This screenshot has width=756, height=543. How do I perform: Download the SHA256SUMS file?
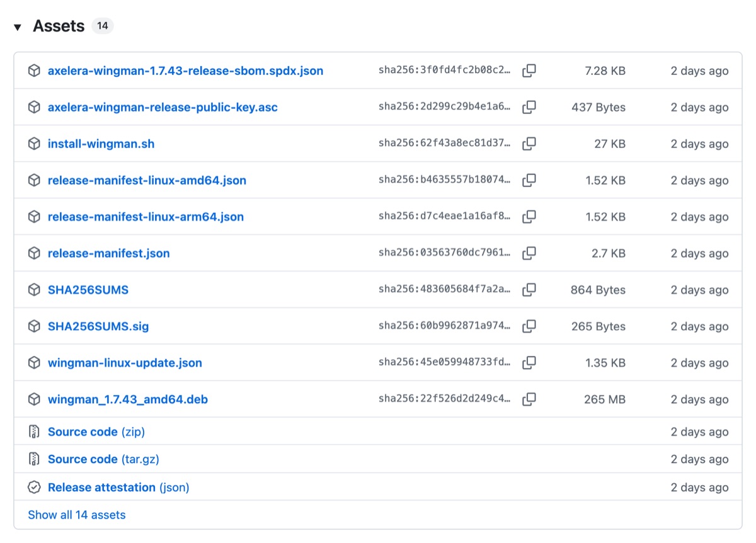click(88, 290)
